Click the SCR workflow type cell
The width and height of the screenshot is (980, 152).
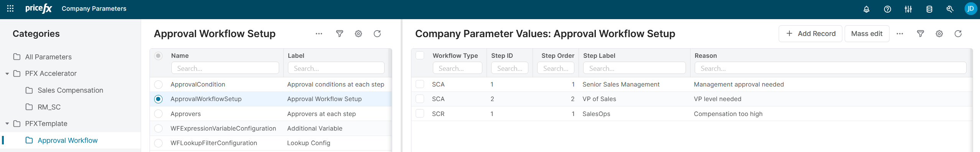pos(438,114)
